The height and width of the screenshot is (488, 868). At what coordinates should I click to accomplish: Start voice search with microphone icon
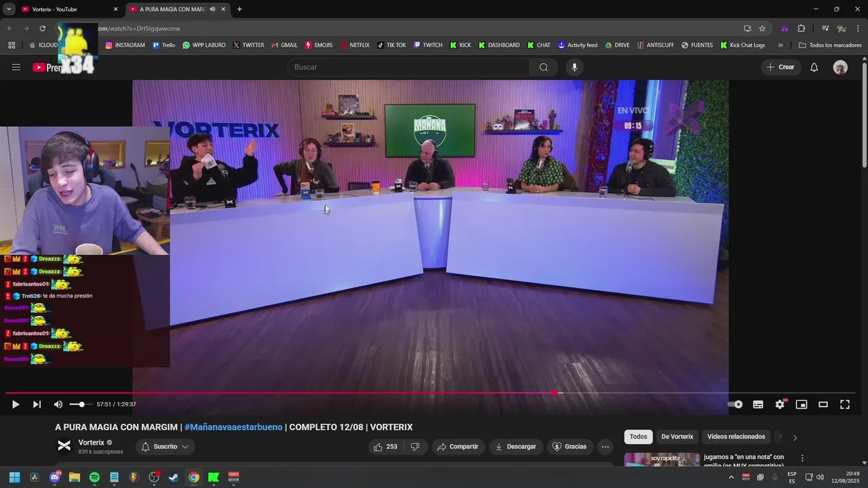point(574,67)
